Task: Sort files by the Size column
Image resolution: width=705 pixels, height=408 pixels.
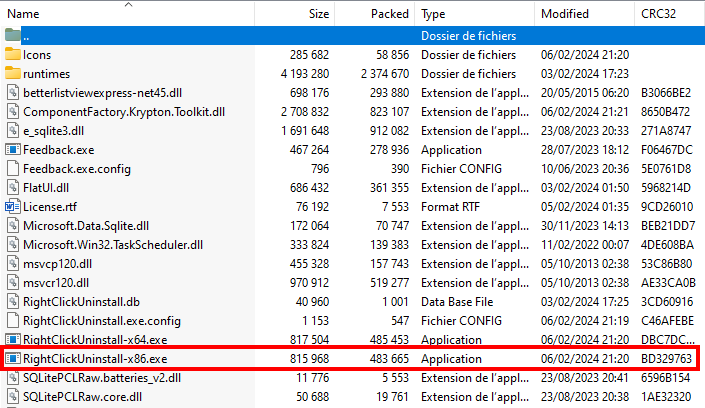Action: pyautogui.click(x=319, y=15)
